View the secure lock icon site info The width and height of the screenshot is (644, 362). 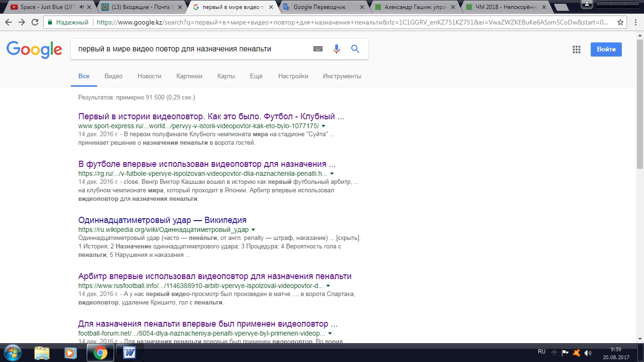point(50,22)
